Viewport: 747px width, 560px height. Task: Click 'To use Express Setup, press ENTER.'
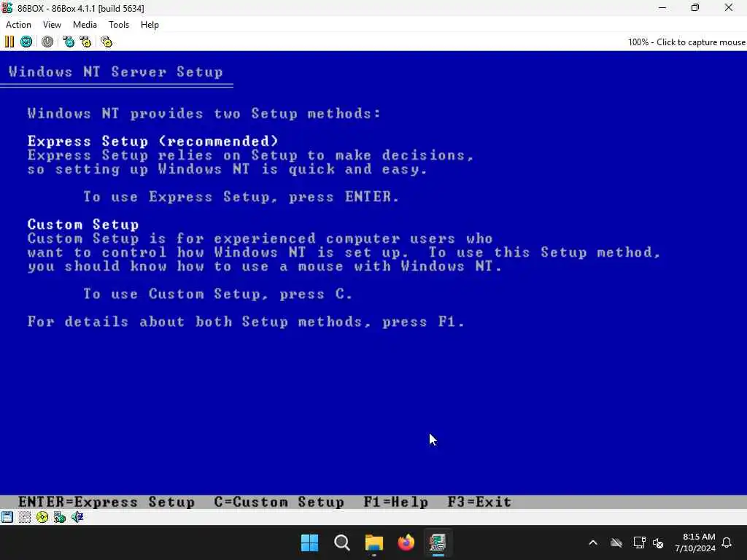[241, 197]
